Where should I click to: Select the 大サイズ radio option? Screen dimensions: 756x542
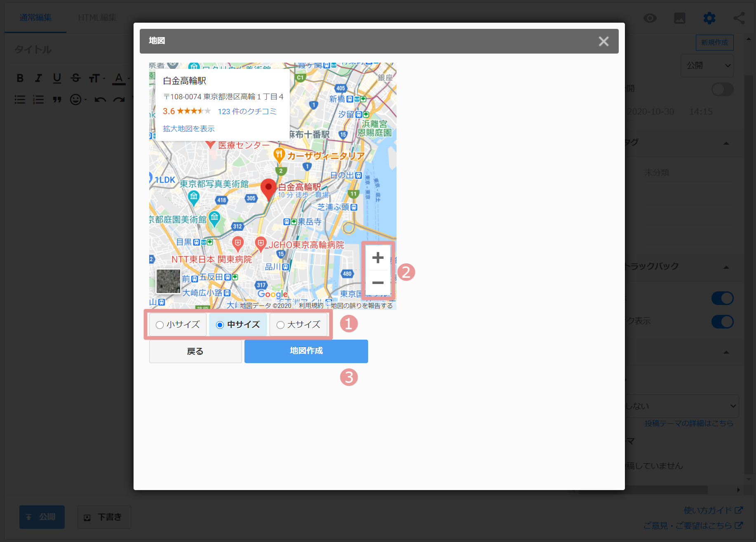(298, 325)
